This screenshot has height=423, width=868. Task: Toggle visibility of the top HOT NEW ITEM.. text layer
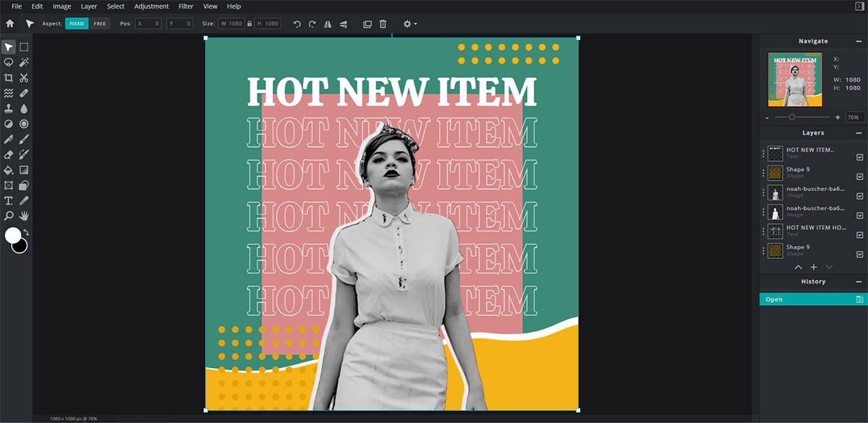coord(860,157)
